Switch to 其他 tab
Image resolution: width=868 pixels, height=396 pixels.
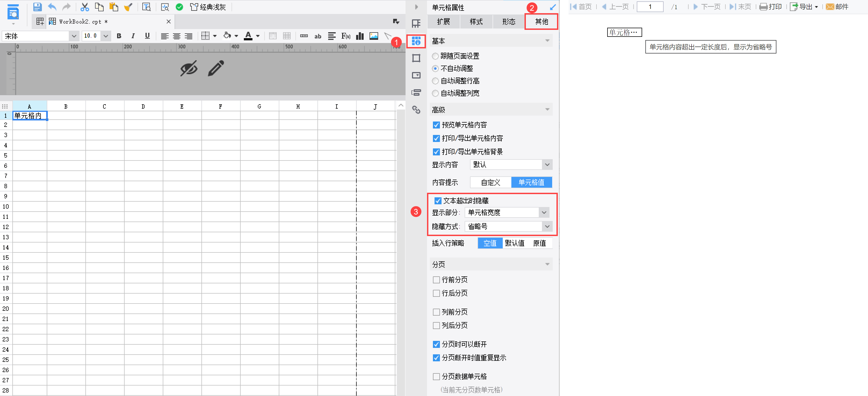coord(541,22)
